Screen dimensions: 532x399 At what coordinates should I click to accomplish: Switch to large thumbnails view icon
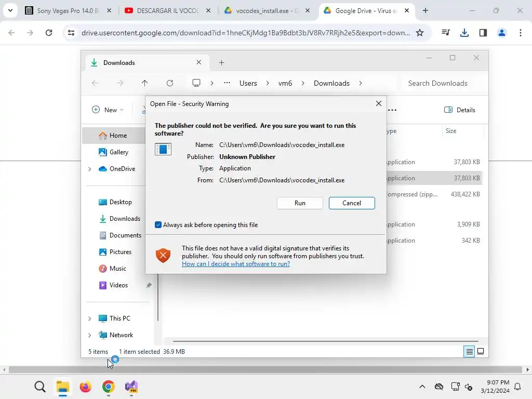(x=481, y=351)
